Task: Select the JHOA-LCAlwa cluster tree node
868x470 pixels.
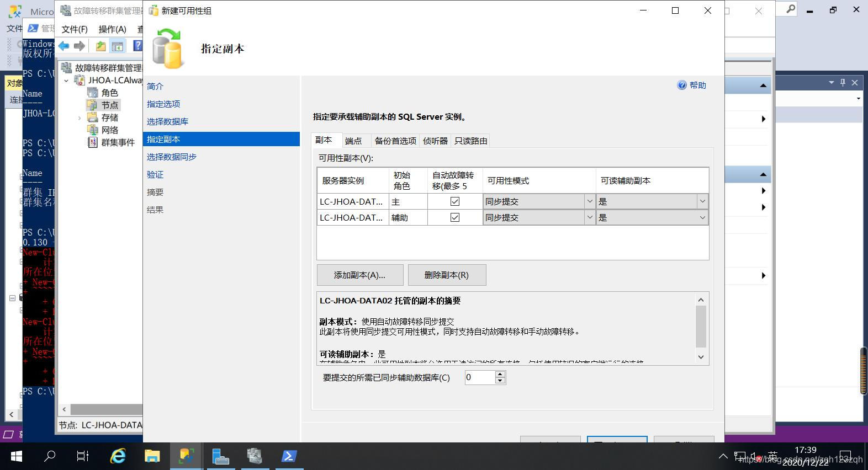Action: 115,80
